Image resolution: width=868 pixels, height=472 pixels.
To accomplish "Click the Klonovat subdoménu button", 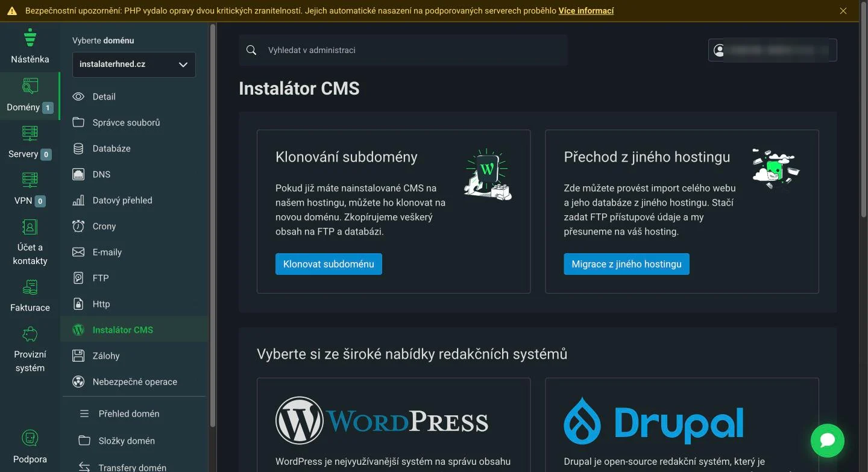I will pyautogui.click(x=329, y=264).
